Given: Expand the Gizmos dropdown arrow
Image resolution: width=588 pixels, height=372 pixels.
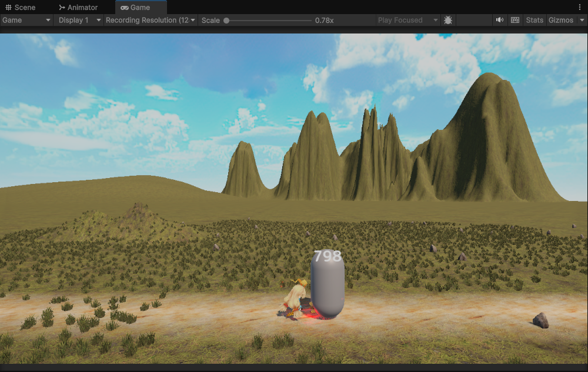Looking at the screenshot, I should pyautogui.click(x=582, y=20).
